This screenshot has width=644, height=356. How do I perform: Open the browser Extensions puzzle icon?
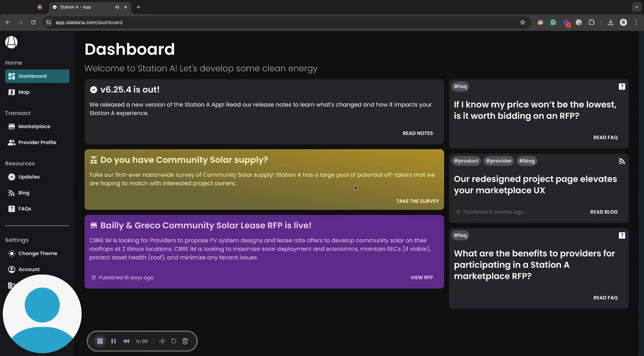point(592,22)
